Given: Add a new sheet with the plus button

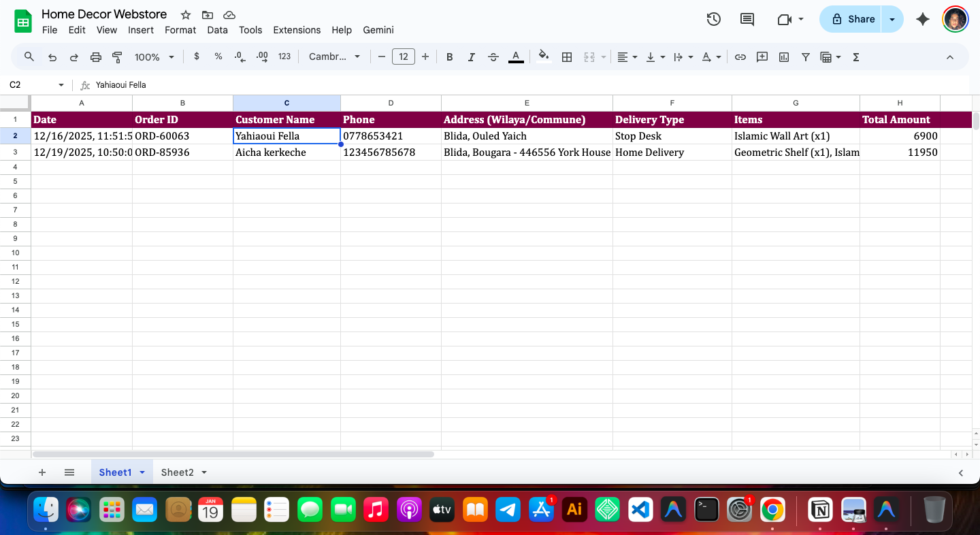Looking at the screenshot, I should (42, 472).
